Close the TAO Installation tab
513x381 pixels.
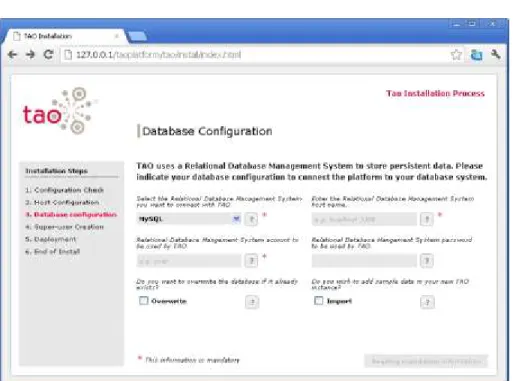[117, 36]
